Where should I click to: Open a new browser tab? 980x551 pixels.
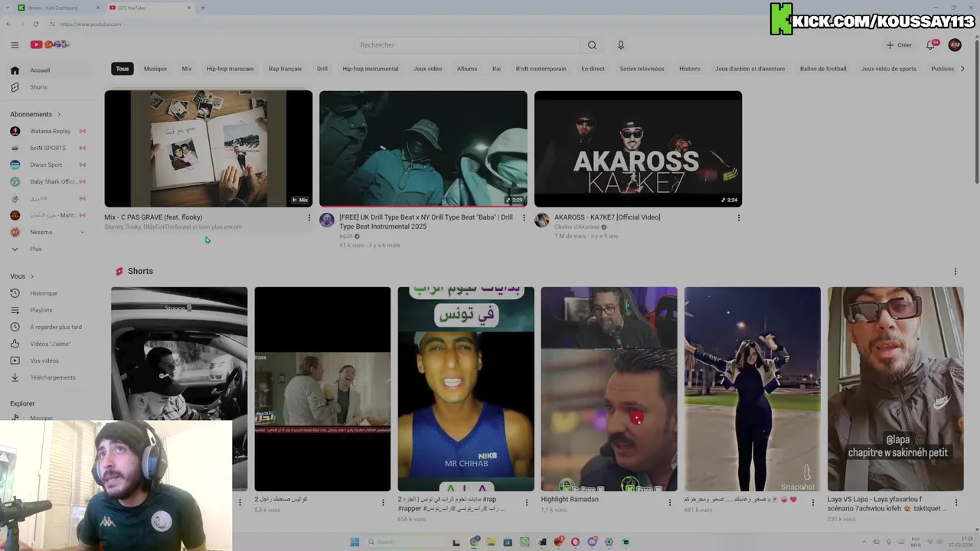coord(203,8)
